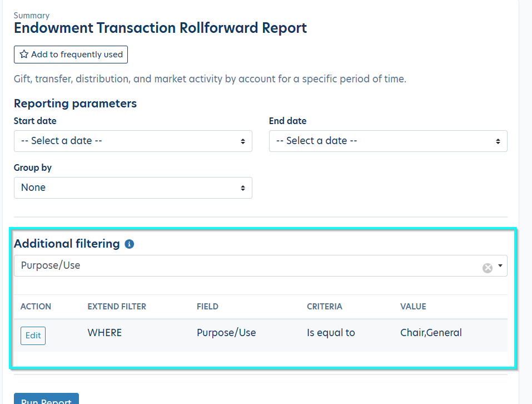The height and width of the screenshot is (404, 532).
Task: Click the Purpose/Use cell under FIELD
Action: click(226, 333)
